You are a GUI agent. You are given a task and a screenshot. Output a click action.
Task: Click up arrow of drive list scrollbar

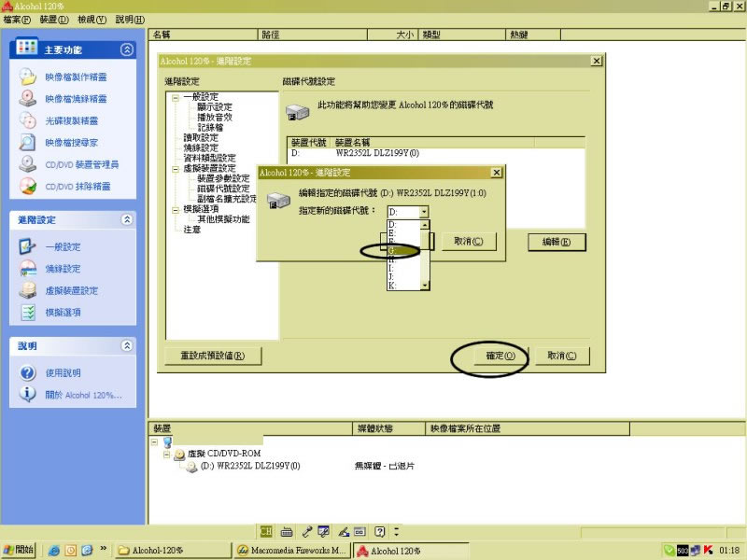click(425, 224)
